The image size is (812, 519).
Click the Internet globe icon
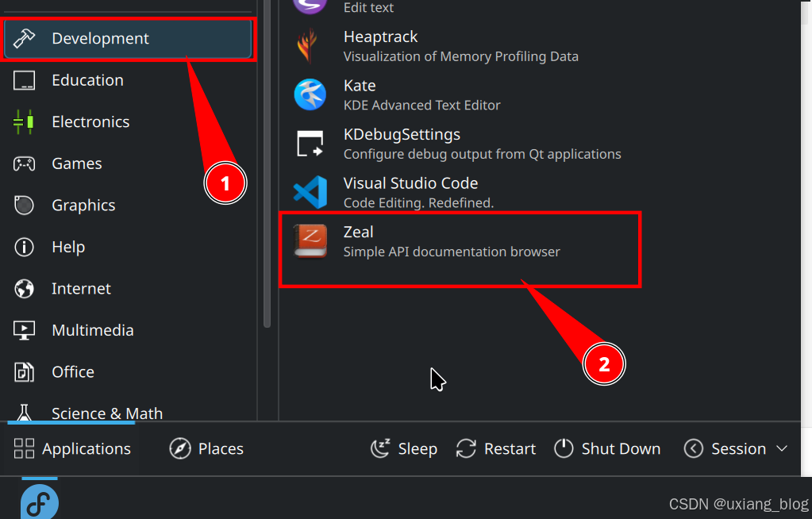pyautogui.click(x=24, y=289)
